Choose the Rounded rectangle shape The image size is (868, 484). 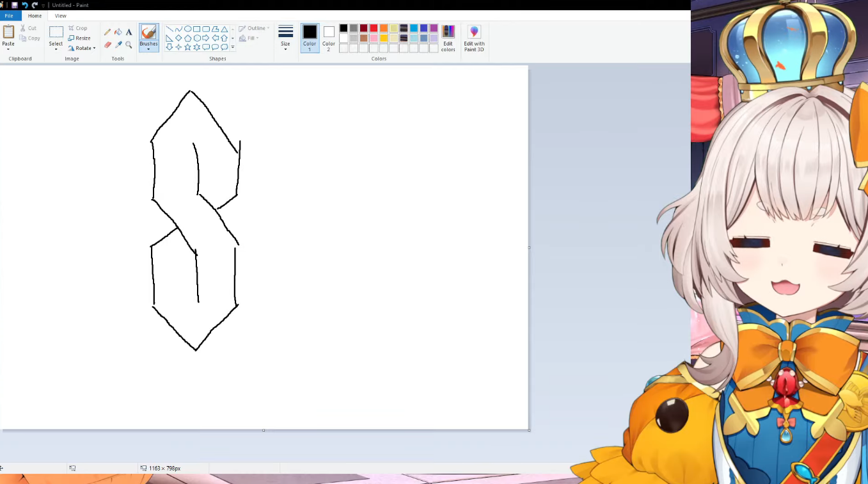coord(206,29)
